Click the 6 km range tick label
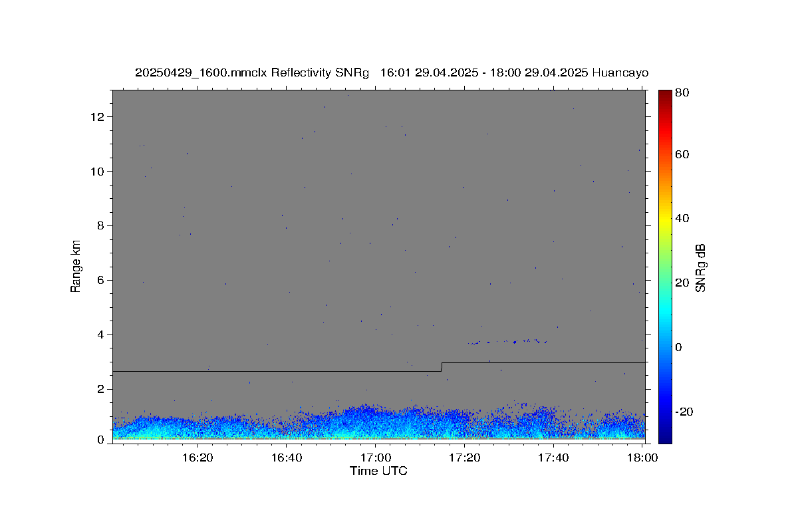The image size is (798, 532). click(x=101, y=281)
